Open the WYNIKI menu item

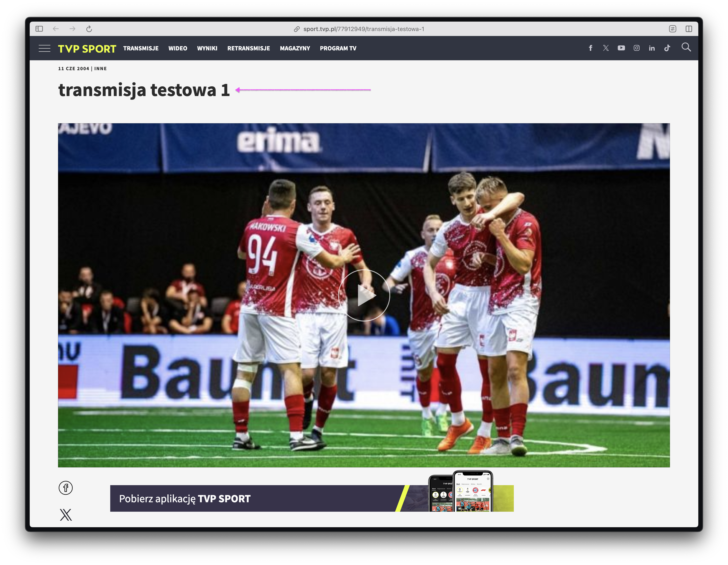coord(207,48)
